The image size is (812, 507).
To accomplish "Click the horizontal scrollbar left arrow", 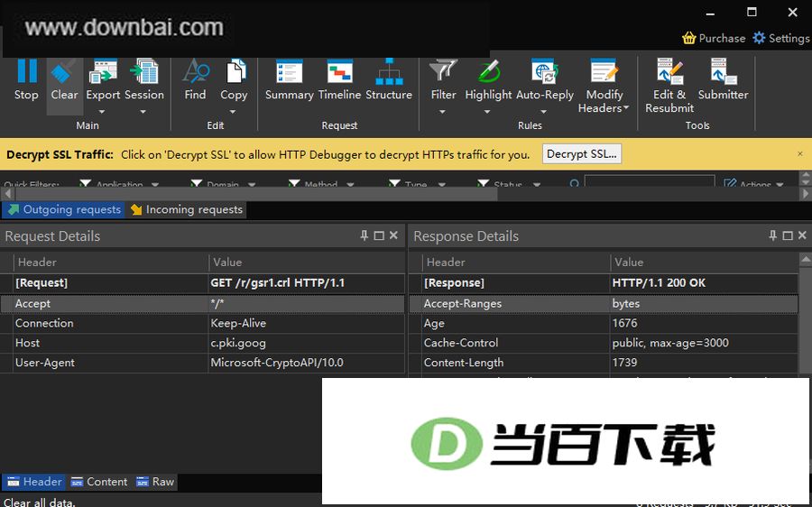I will pos(7,194).
